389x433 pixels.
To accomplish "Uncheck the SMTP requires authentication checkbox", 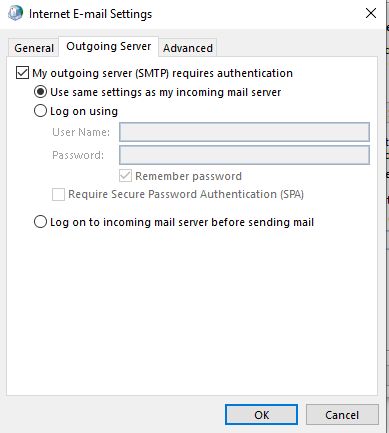I will coord(22,73).
